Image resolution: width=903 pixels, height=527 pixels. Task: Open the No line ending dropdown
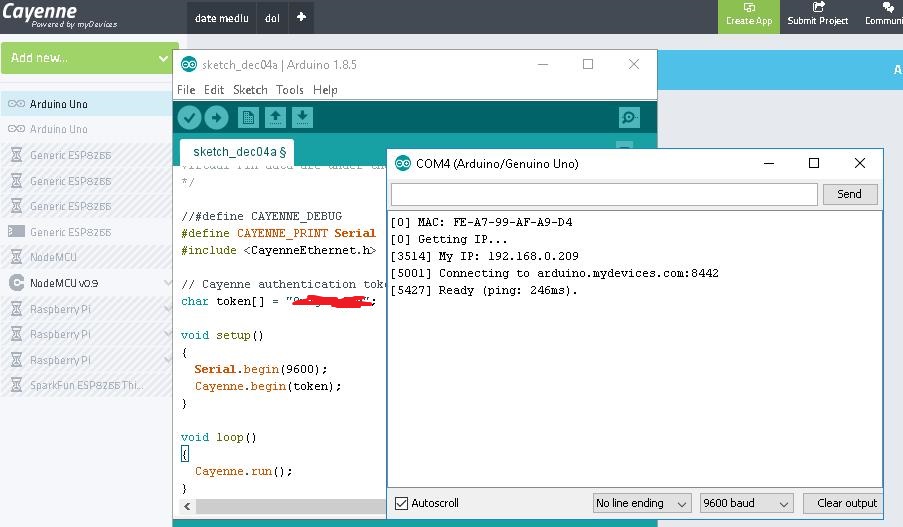(642, 503)
